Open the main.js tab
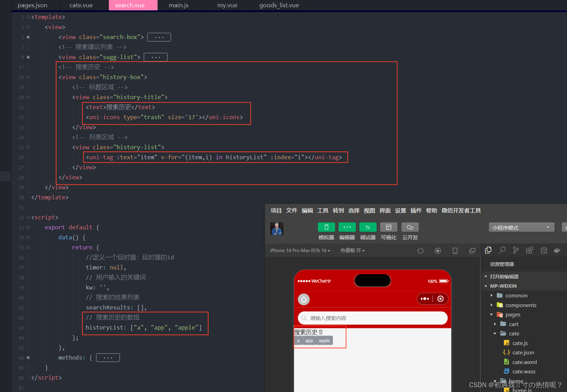567x392 pixels. coord(179,5)
